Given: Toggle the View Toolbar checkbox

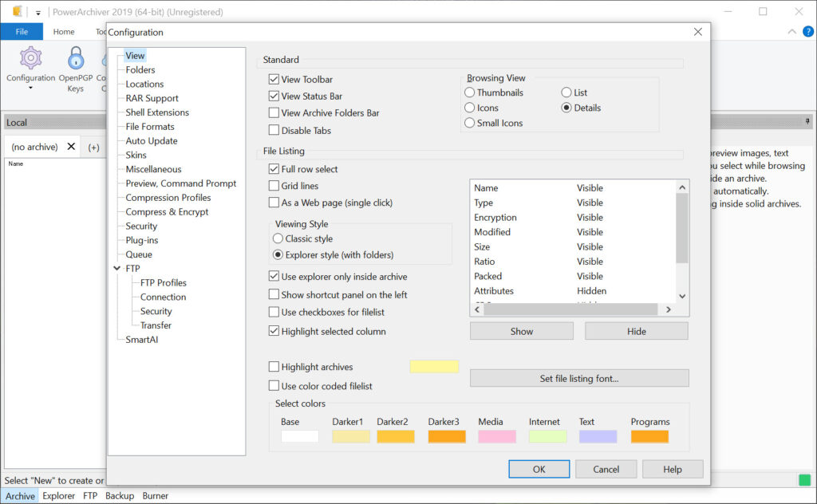Looking at the screenshot, I should coord(274,79).
